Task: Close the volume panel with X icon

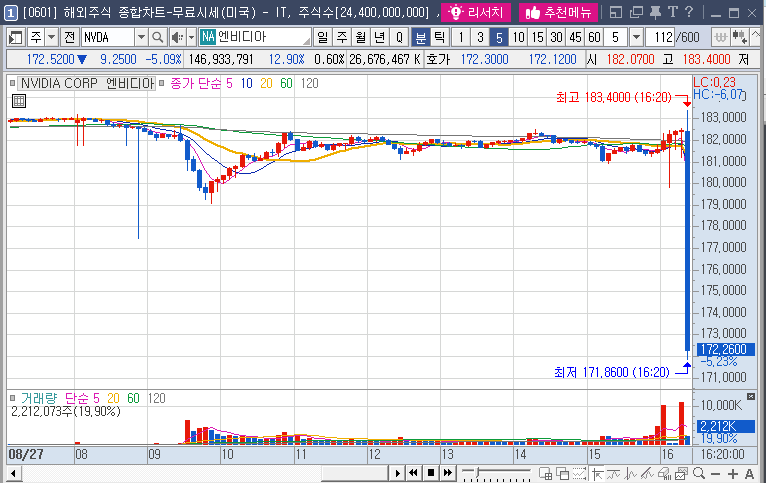Action: coord(751,396)
